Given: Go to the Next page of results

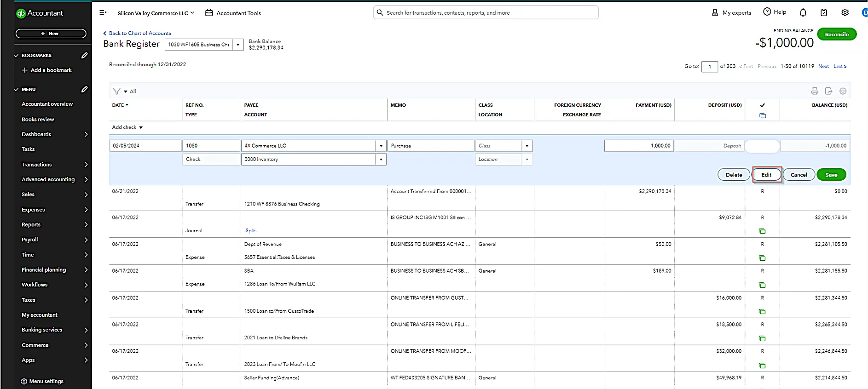Looking at the screenshot, I should [x=823, y=67].
